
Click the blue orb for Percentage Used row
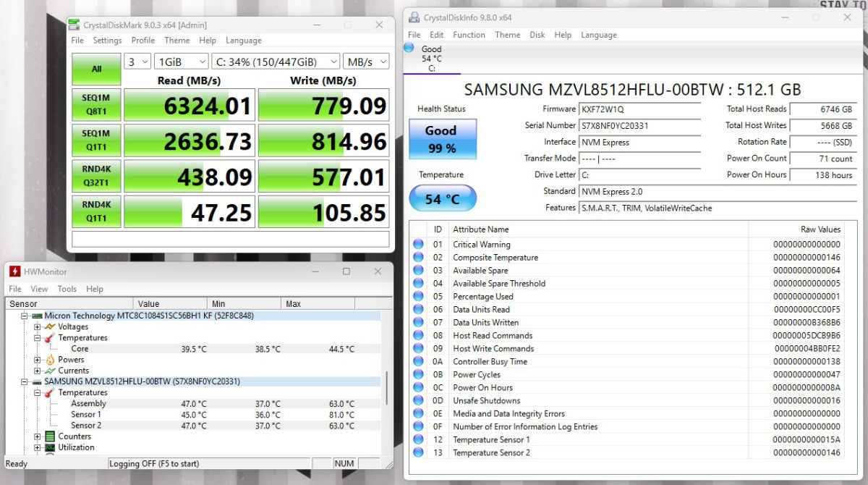pyautogui.click(x=418, y=297)
